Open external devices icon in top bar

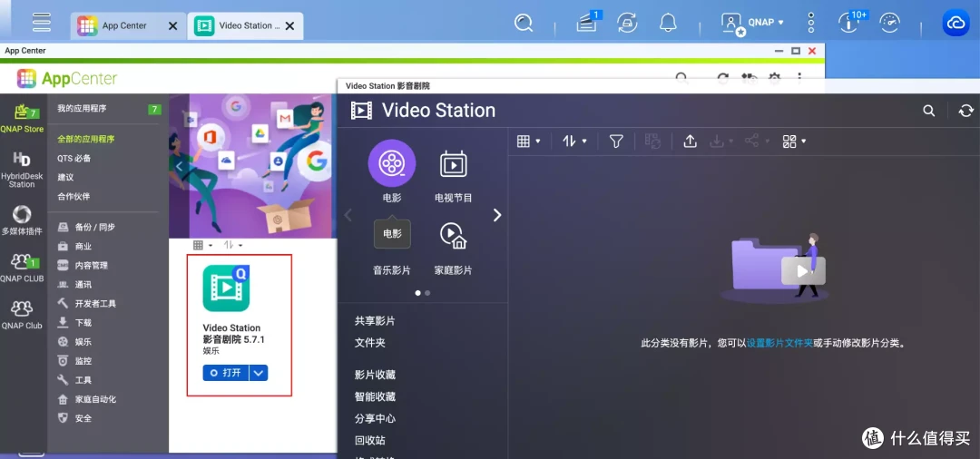click(627, 23)
